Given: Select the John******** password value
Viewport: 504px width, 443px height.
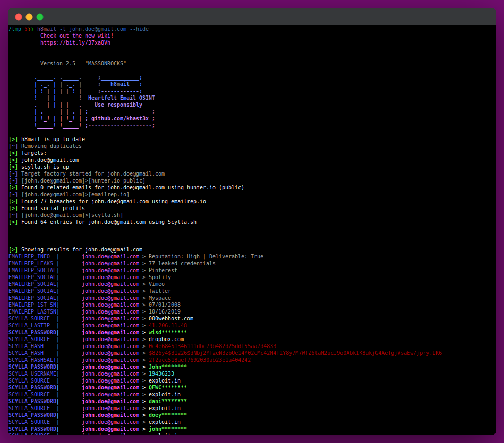Looking at the screenshot, I should 168,367.
